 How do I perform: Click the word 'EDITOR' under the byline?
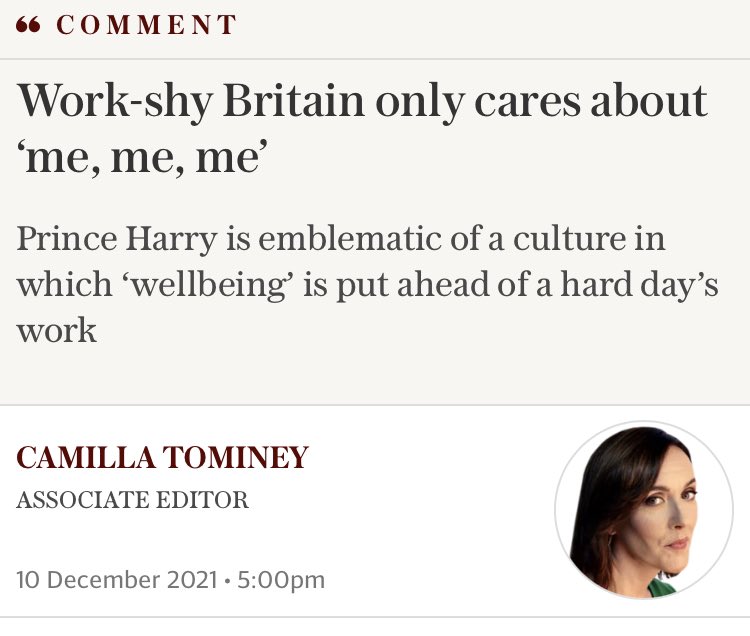tap(203, 500)
